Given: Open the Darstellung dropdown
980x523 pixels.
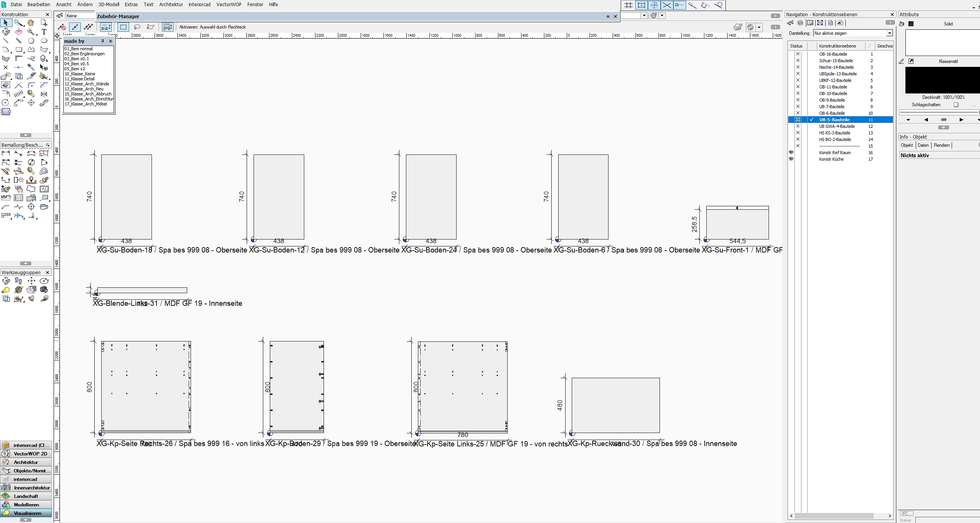Looking at the screenshot, I should click(x=889, y=33).
